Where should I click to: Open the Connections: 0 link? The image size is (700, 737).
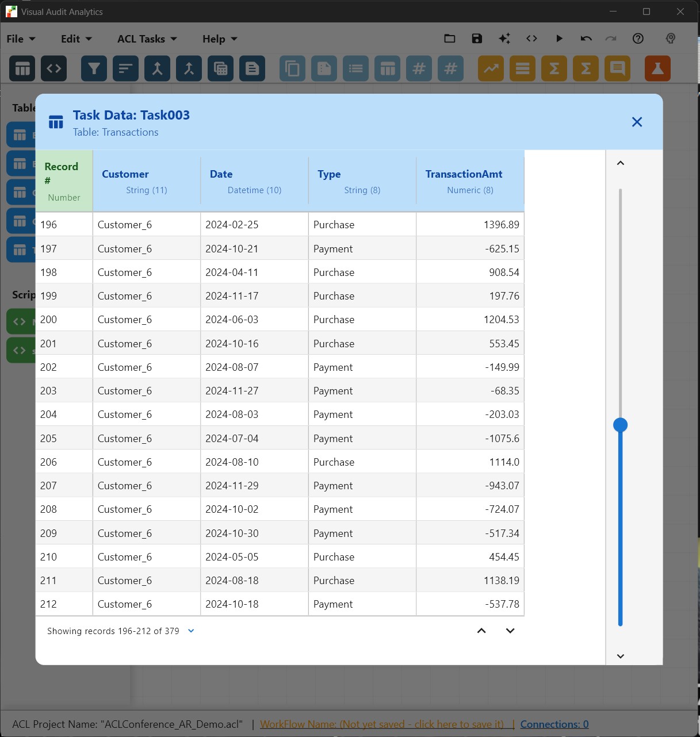[x=554, y=724]
